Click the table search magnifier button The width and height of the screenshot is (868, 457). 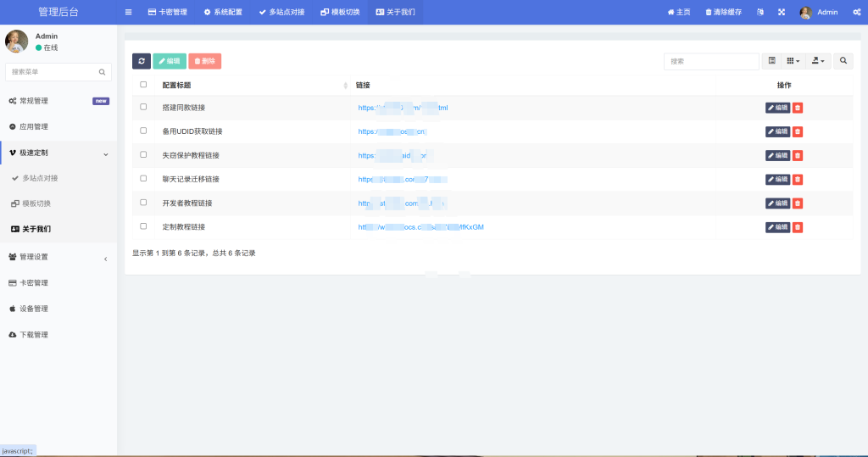pos(843,61)
